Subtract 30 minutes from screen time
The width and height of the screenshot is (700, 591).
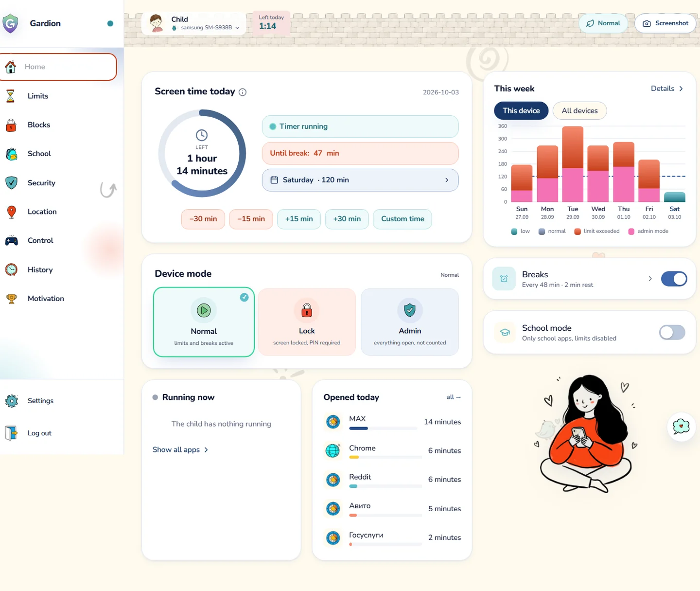pos(203,219)
